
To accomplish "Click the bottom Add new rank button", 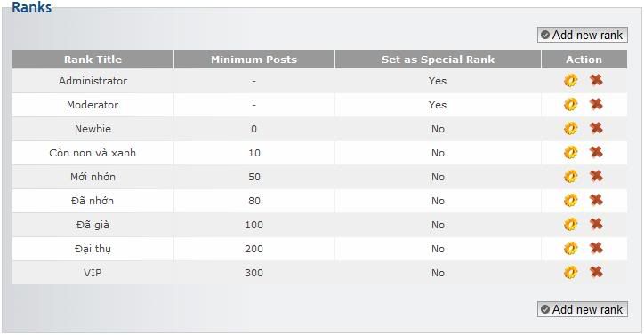I will [x=583, y=309].
